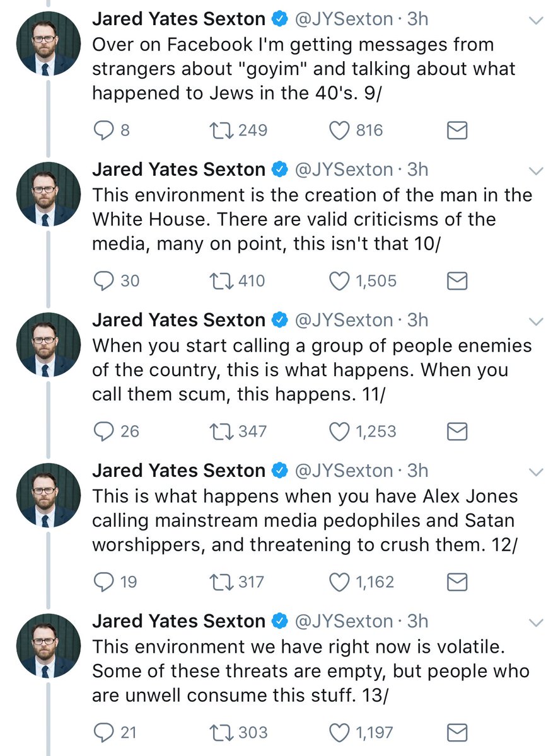Like the tweet with 1,197 likes

(340, 733)
